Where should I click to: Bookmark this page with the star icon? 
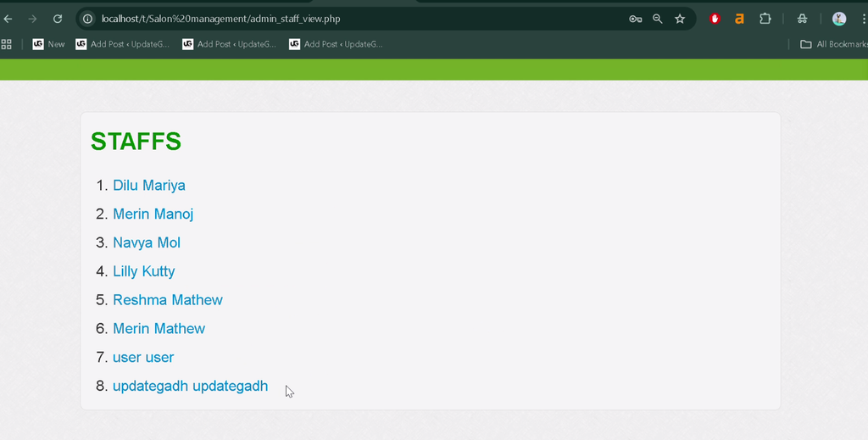pos(680,19)
